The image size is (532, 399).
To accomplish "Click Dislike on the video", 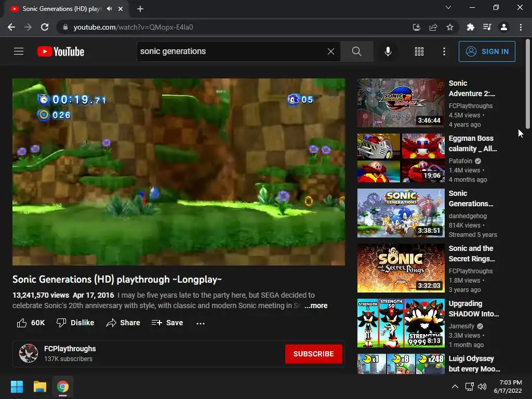I will (75, 323).
